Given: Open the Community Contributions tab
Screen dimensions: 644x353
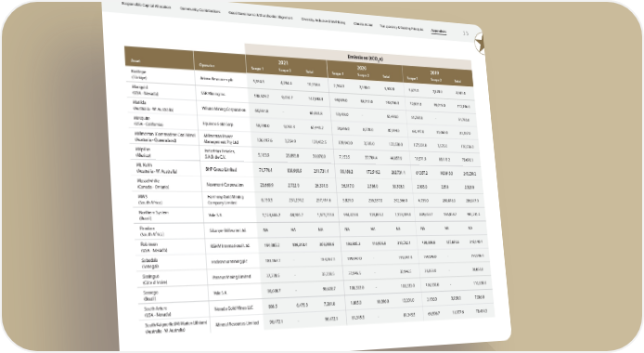Looking at the screenshot, I should (200, 10).
